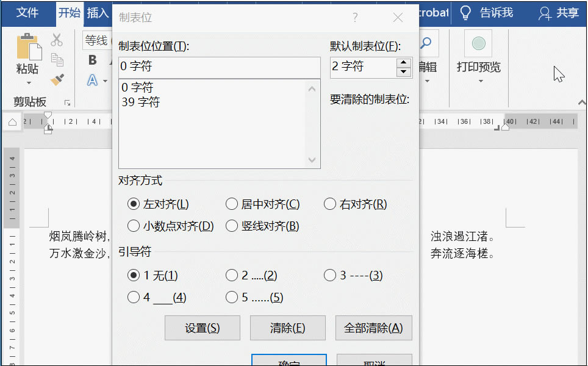Click the text effects letter A icon
The image size is (588, 366).
click(92, 81)
